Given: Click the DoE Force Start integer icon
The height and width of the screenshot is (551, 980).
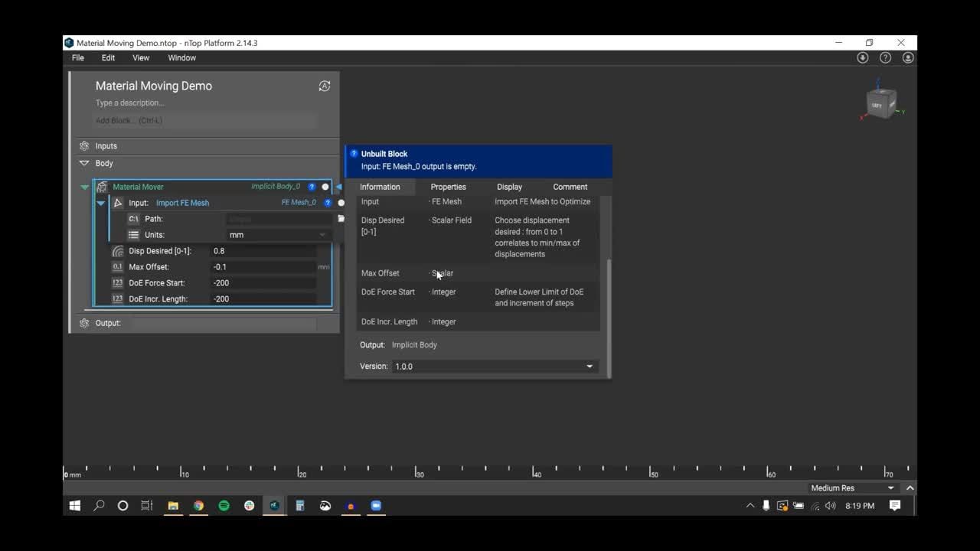Looking at the screenshot, I should (117, 283).
